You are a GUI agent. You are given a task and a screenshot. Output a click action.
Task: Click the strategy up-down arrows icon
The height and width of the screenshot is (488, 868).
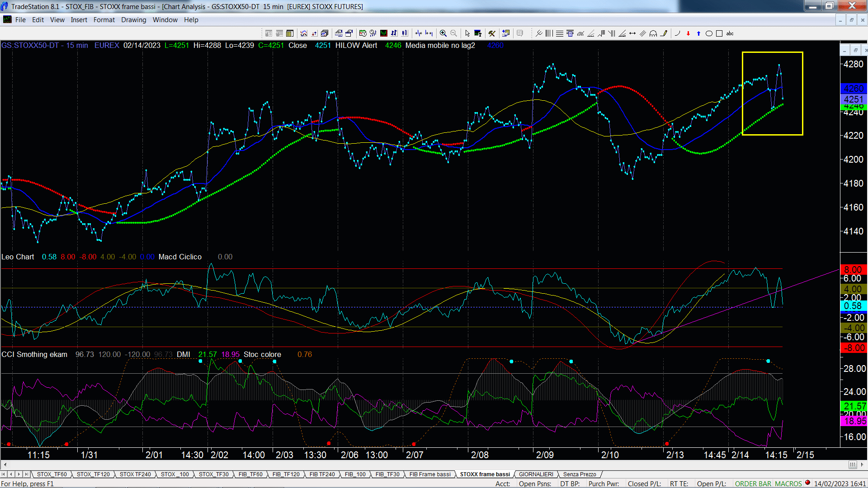(x=314, y=33)
